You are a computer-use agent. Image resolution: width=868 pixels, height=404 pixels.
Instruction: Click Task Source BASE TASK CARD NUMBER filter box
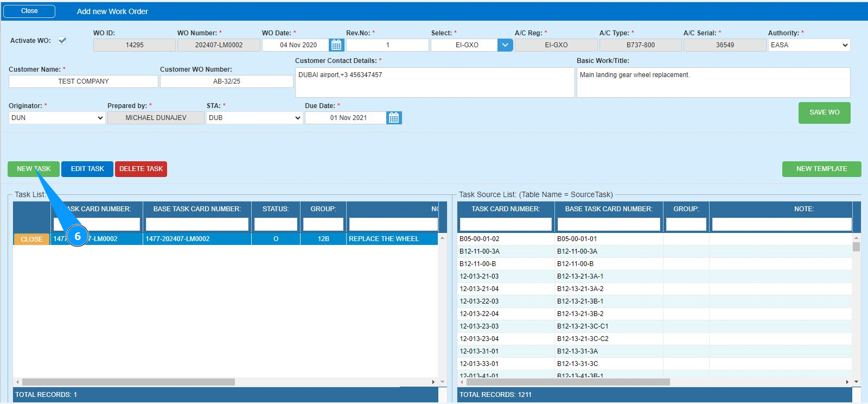point(609,224)
